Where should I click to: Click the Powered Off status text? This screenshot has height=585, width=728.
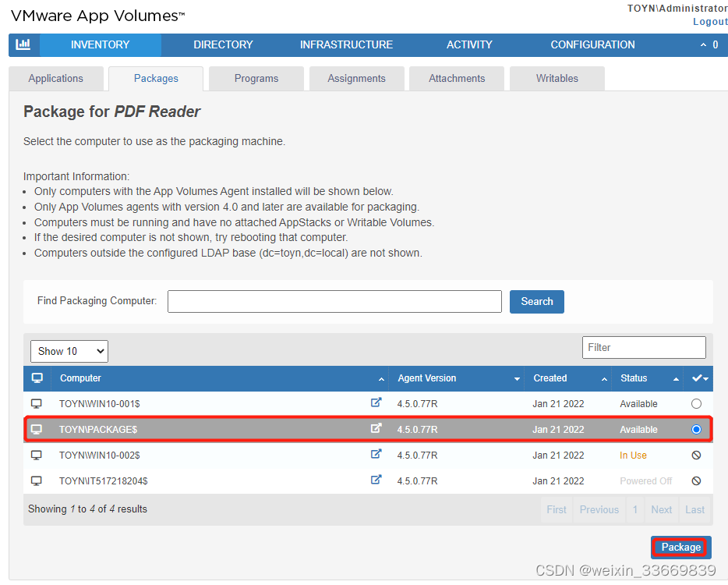[x=646, y=481]
